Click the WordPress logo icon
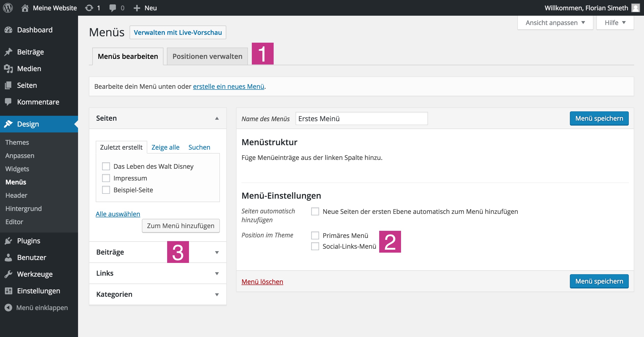 [8, 8]
